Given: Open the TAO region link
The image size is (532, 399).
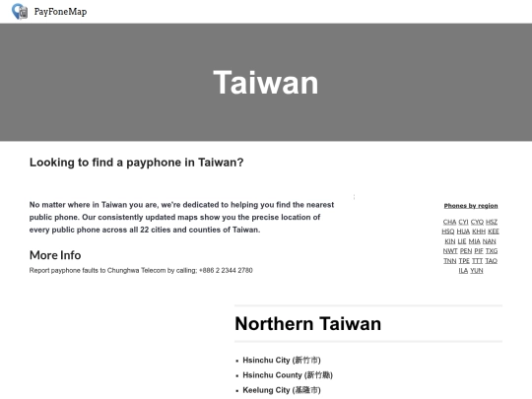Looking at the screenshot, I should pos(491,261).
